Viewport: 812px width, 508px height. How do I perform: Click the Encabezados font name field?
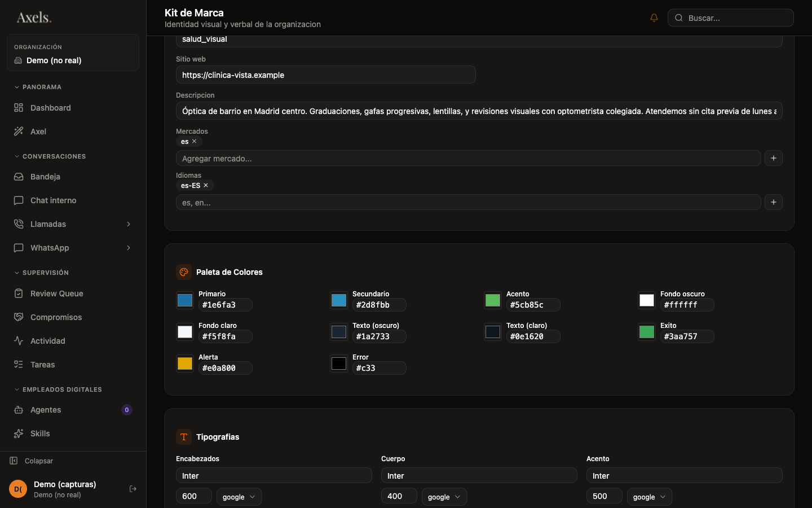[x=274, y=475]
